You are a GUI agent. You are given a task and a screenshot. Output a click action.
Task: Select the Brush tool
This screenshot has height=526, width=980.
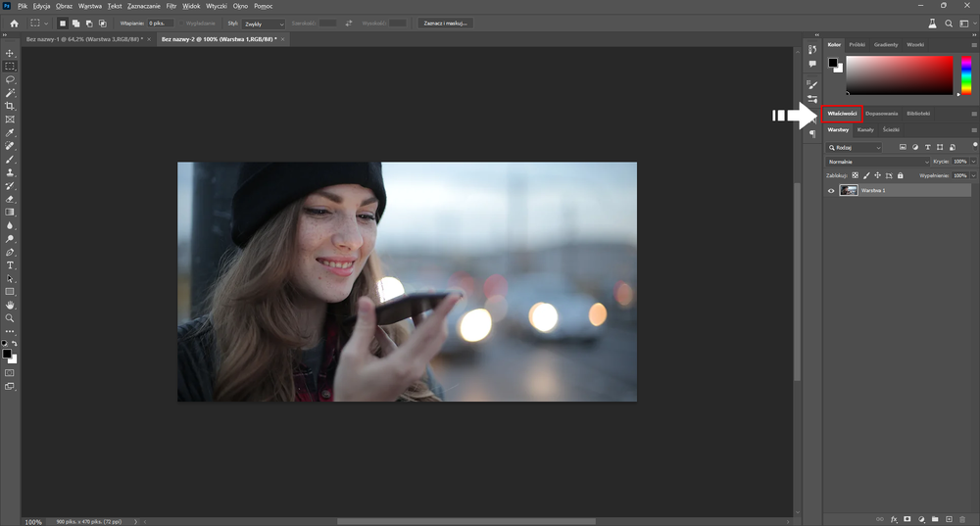pyautogui.click(x=10, y=160)
